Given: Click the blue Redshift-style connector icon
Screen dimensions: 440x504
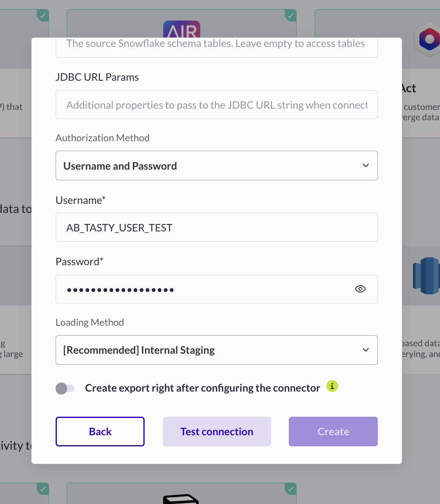Looking at the screenshot, I should 426,276.
